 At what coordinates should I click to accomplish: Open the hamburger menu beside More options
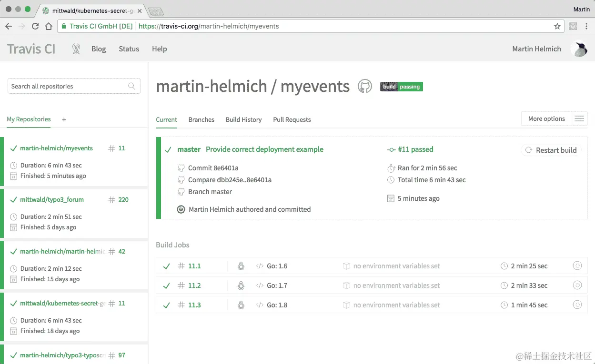(x=579, y=119)
